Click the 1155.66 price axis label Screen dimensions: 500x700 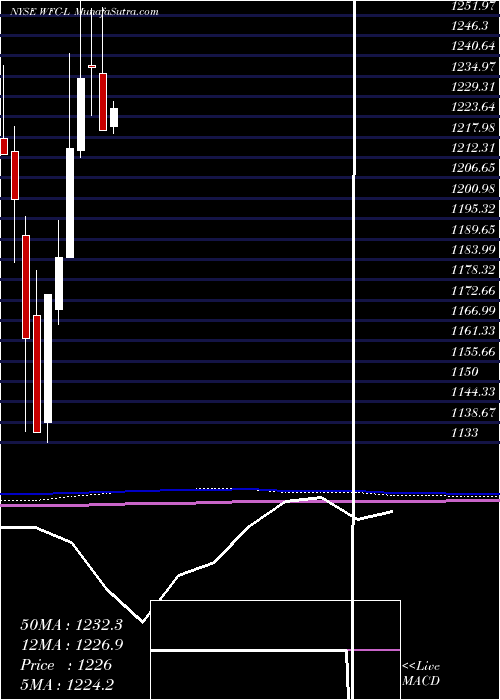pyautogui.click(x=474, y=351)
